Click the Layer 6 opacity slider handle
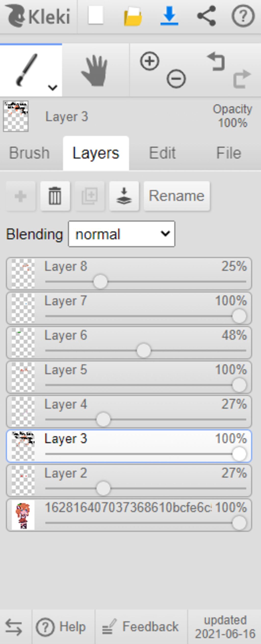Screen dimensions: 261x644 (x=143, y=350)
